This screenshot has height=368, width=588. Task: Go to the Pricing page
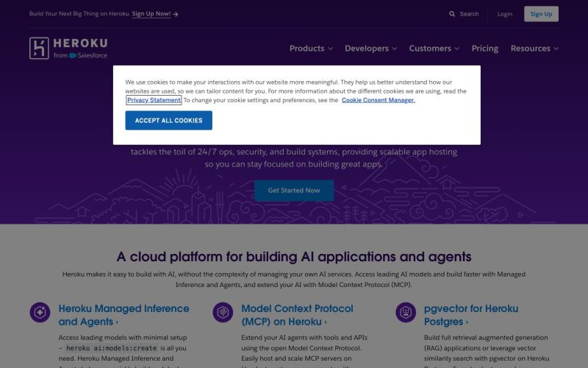[x=485, y=49]
